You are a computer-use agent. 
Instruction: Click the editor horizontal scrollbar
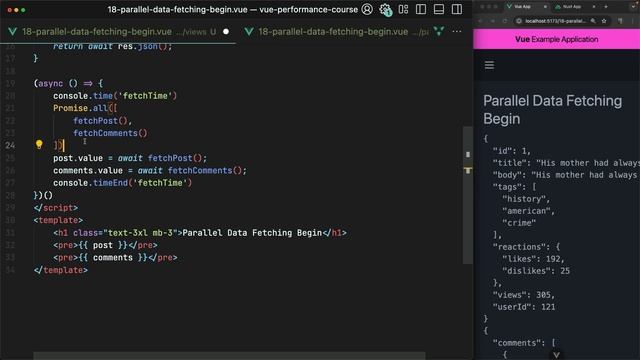click(x=229, y=356)
